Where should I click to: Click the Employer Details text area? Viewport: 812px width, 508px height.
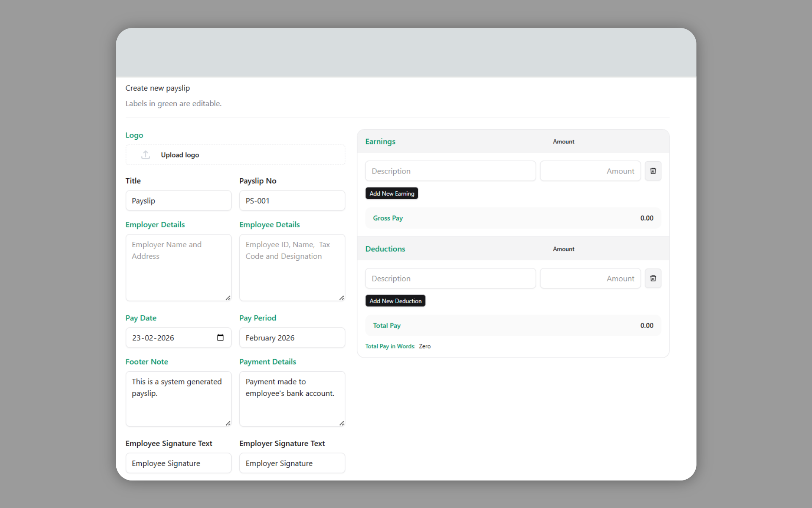click(x=178, y=267)
